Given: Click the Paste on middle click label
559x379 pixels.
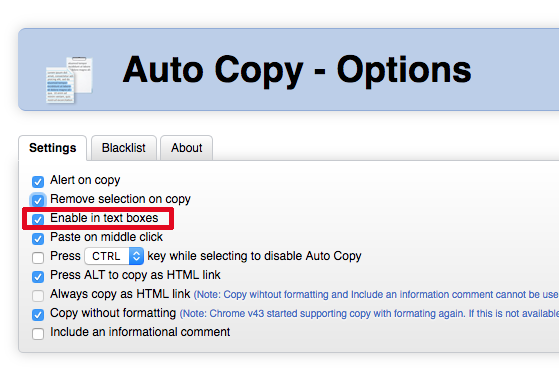Looking at the screenshot, I should click(107, 237).
